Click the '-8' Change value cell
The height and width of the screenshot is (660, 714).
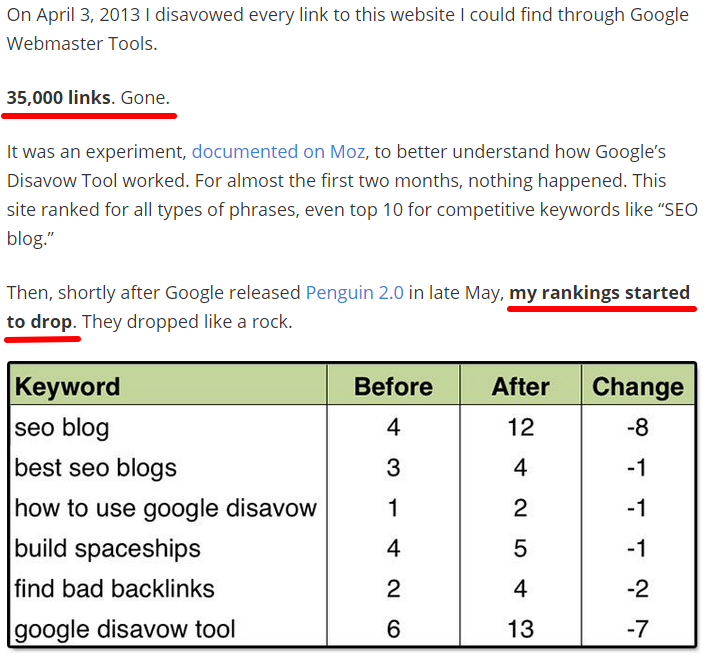coord(635,428)
